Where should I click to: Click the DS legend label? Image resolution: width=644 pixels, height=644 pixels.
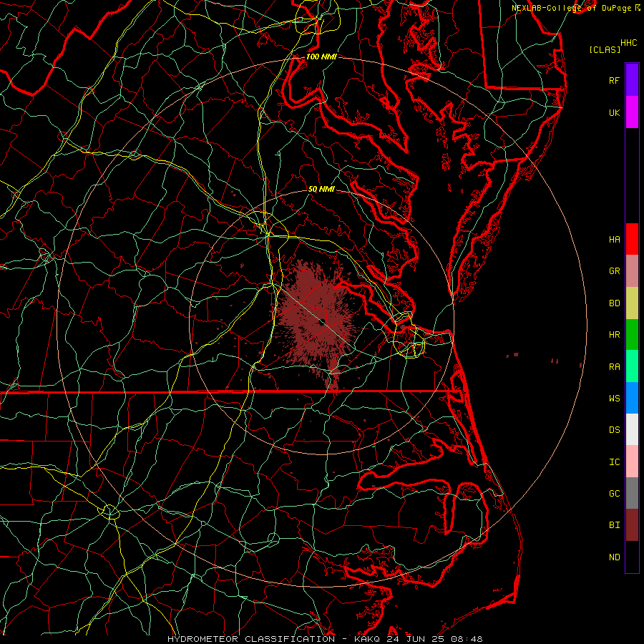614,430
